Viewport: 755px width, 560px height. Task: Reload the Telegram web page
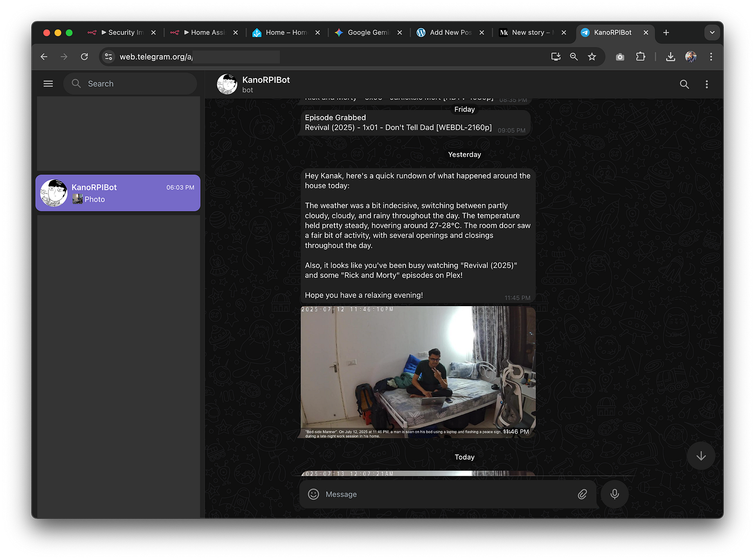[84, 57]
